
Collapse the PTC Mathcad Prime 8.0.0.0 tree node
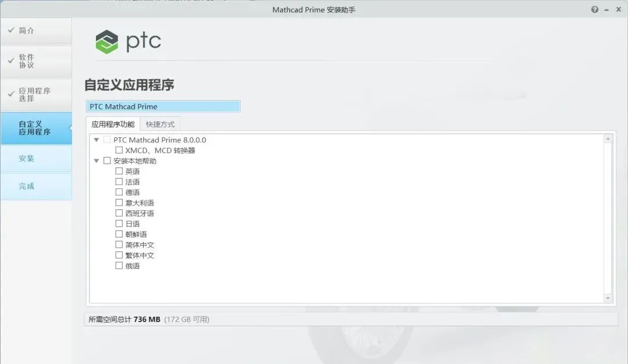tap(97, 140)
